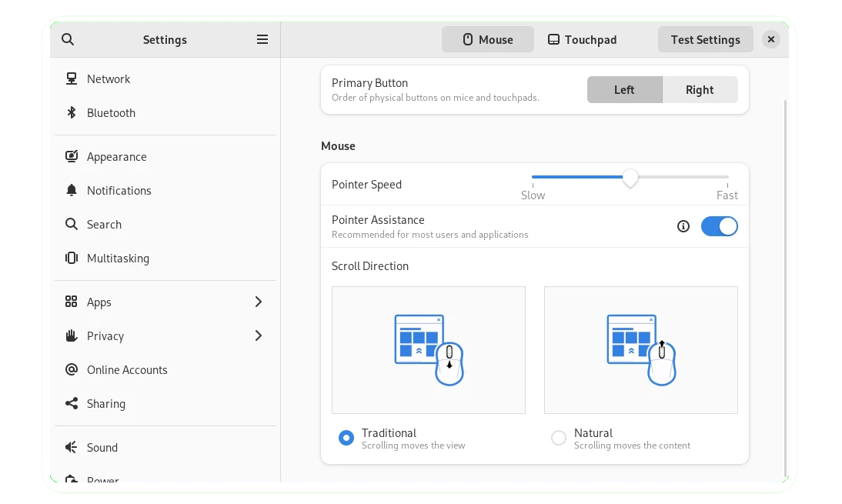Click the Pointer Speed slider handle
Image resolution: width=842 pixels, height=504 pixels.
coord(630,178)
